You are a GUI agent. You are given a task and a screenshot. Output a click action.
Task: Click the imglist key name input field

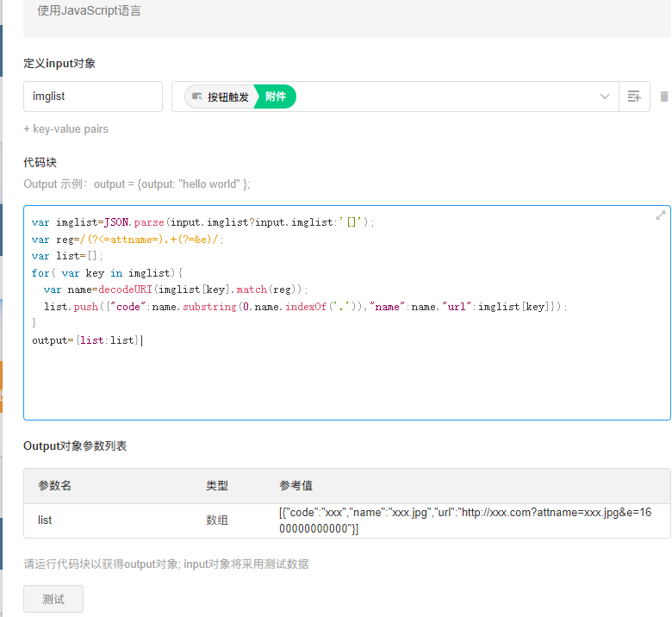(x=93, y=97)
